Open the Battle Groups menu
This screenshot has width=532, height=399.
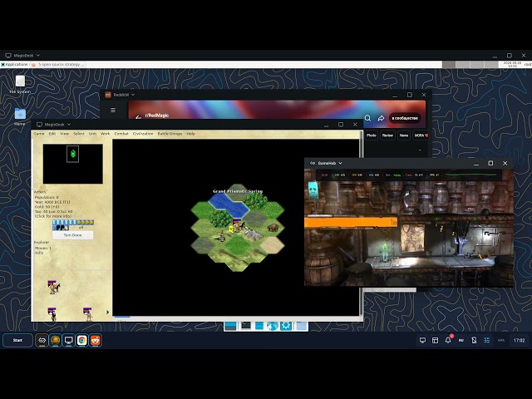point(170,134)
